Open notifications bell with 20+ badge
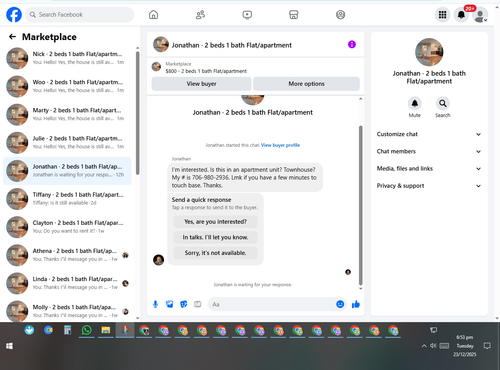This screenshot has height=370, width=500. [461, 15]
